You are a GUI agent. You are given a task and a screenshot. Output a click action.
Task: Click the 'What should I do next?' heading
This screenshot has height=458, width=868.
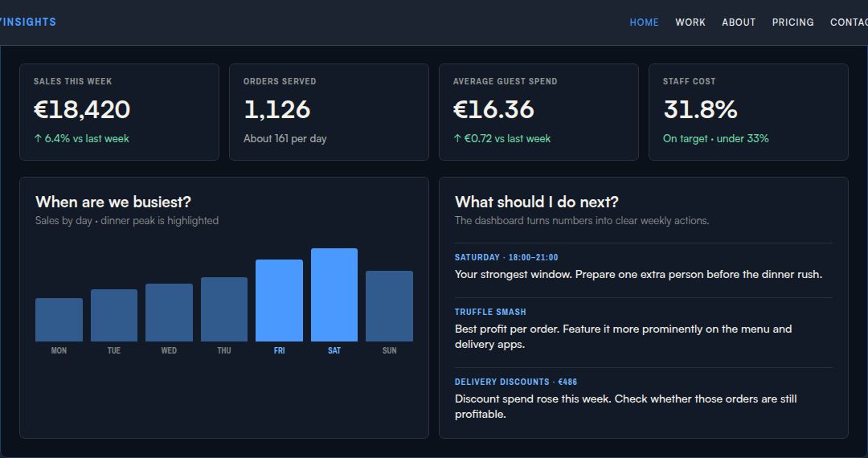point(536,202)
